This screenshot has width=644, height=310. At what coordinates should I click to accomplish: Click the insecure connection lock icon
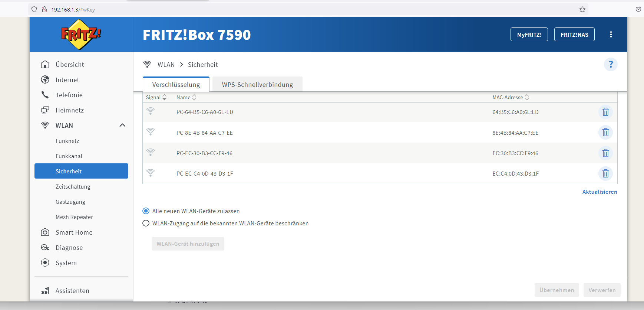(x=44, y=9)
